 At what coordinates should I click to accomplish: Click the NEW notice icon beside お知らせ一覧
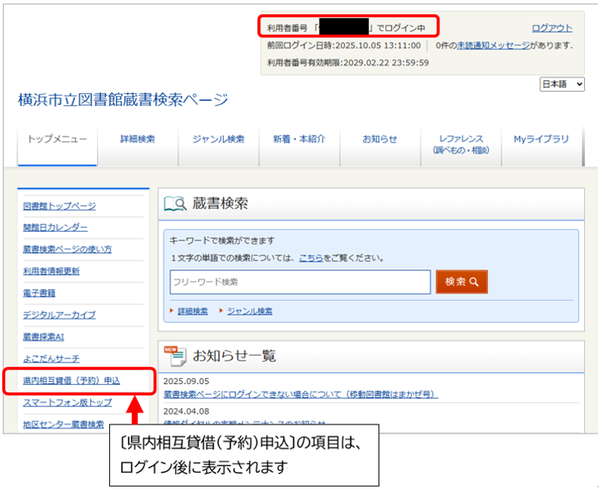(x=175, y=356)
